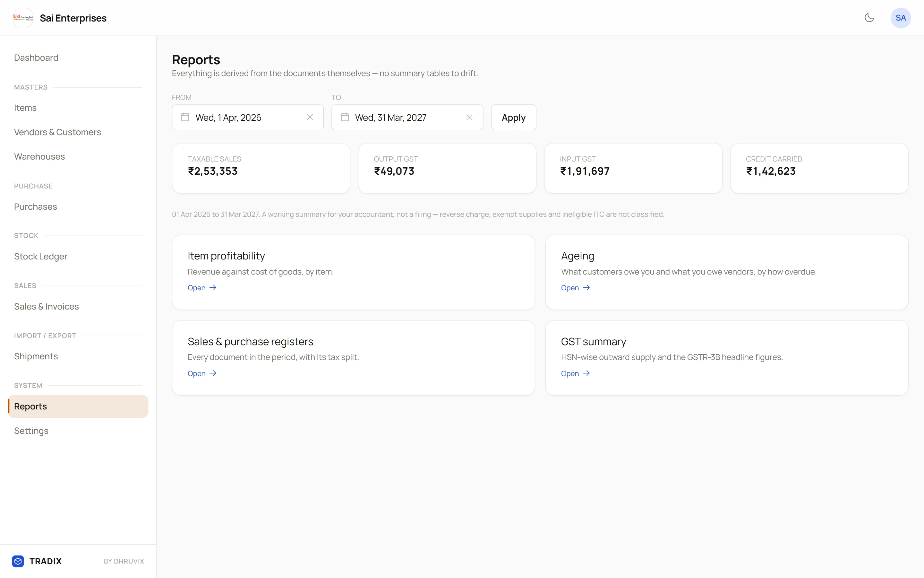Click the Item profitability card title
924x578 pixels.
click(226, 256)
